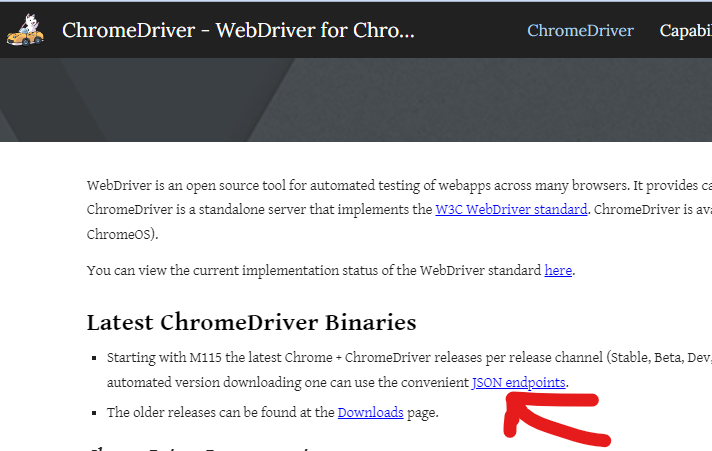The height and width of the screenshot is (451, 712).
Task: Select the ChromeDriver navigation tab
Action: [580, 30]
